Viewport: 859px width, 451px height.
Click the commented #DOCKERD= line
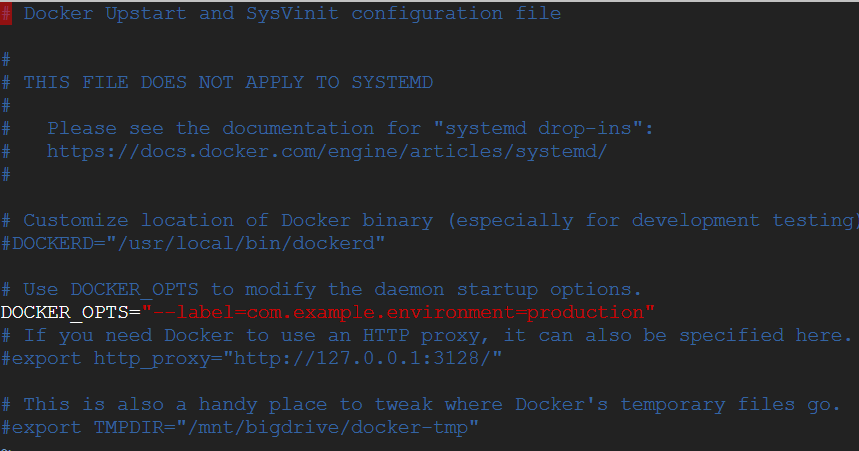click(x=193, y=243)
